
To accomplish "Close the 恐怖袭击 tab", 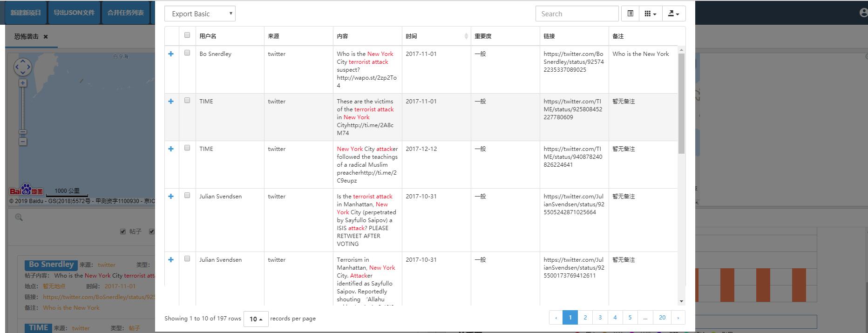I will coord(46,37).
